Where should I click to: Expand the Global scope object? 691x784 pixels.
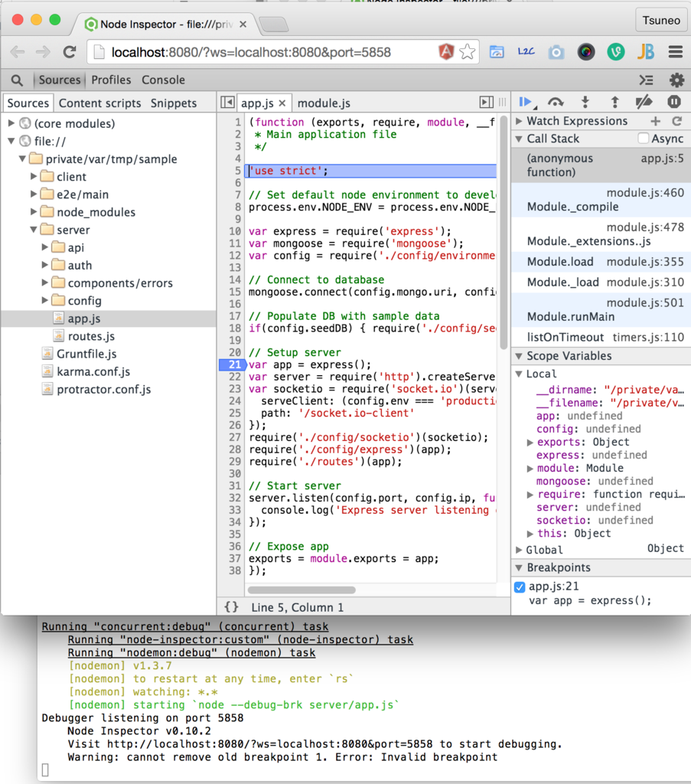(519, 550)
